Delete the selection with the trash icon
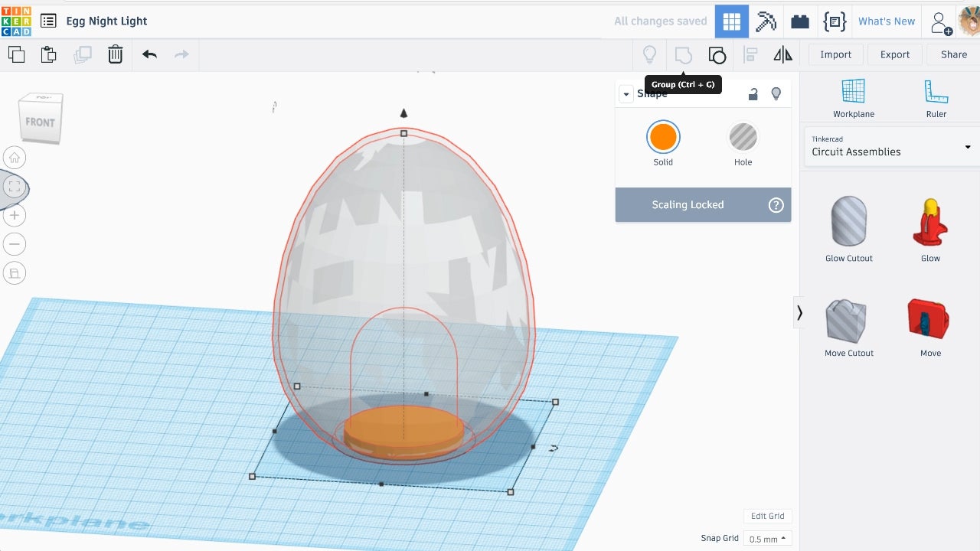980x551 pixels. pyautogui.click(x=115, y=54)
